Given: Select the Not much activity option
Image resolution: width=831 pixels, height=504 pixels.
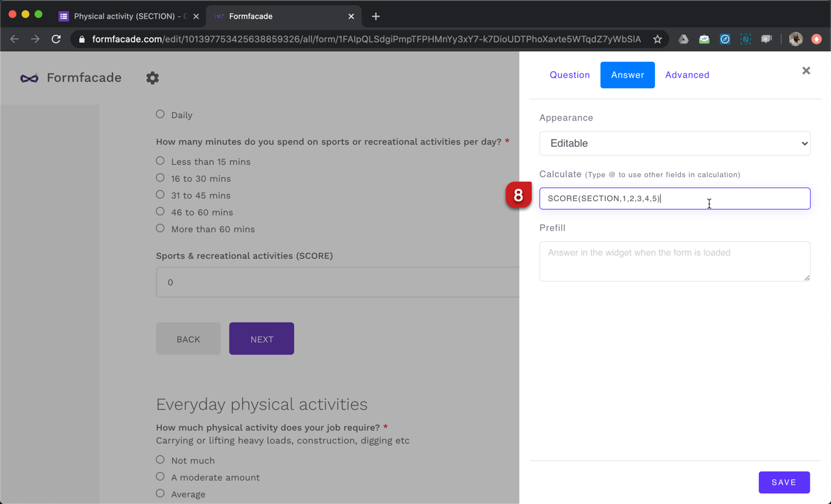Looking at the screenshot, I should [160, 459].
